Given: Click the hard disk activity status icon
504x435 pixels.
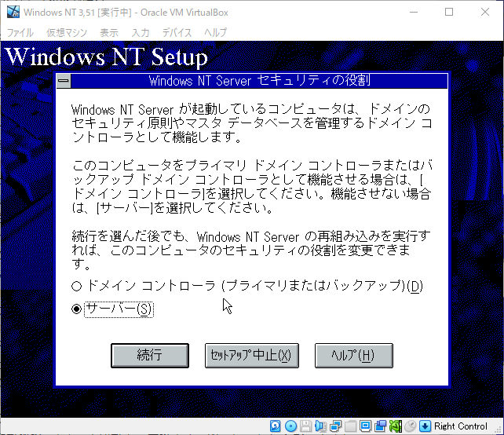Looking at the screenshot, I should point(275,426).
